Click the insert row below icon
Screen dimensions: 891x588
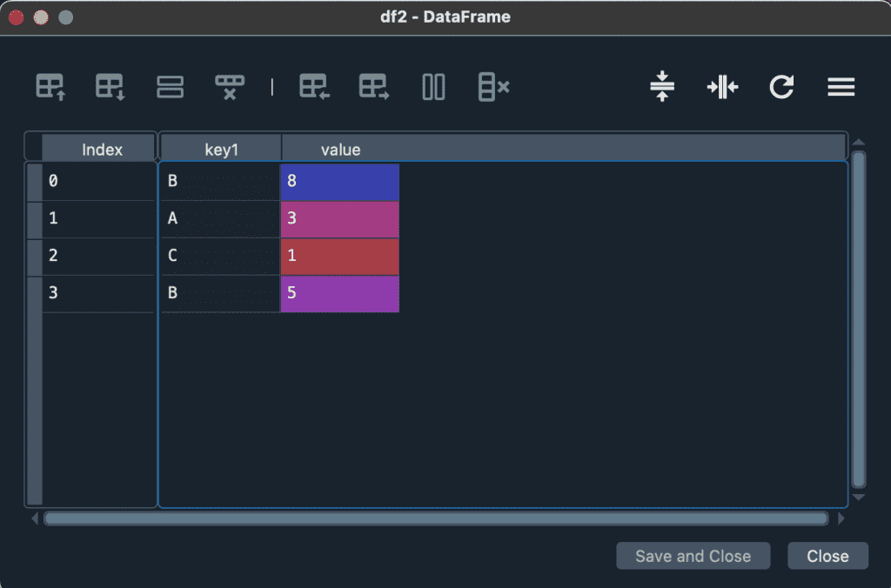click(111, 87)
